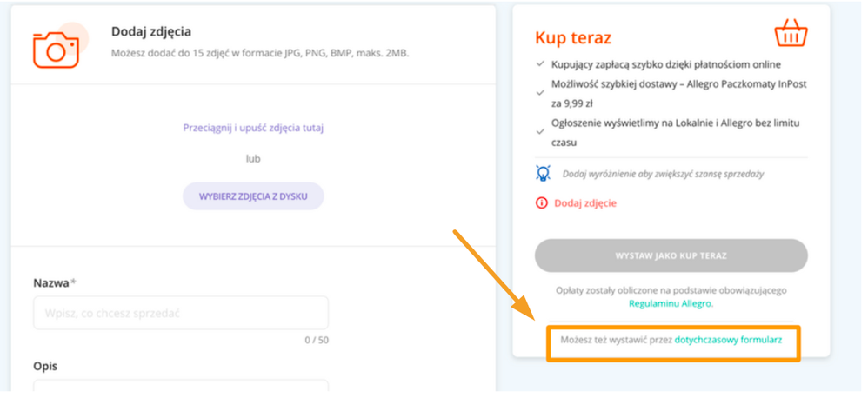
Task: Click the checkmark beside Ogłoszenie wyświetlimy na Lokalnie
Action: (541, 131)
